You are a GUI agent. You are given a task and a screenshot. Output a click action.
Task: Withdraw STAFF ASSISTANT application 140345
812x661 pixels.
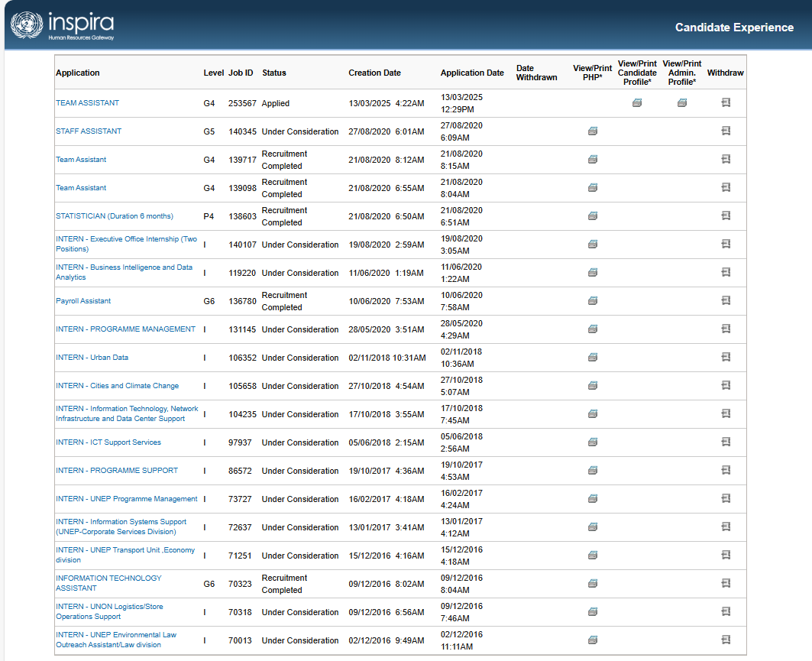726,131
